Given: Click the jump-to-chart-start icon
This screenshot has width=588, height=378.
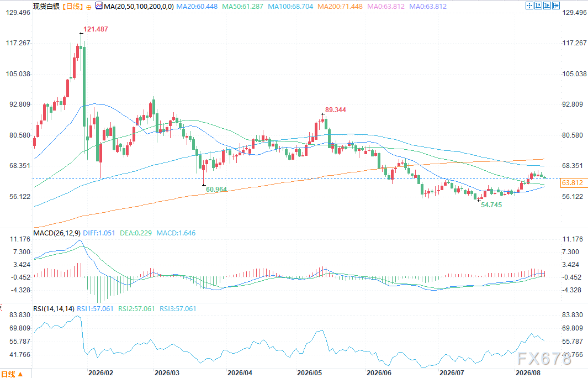Looking at the screenshot, I should 538,6.
